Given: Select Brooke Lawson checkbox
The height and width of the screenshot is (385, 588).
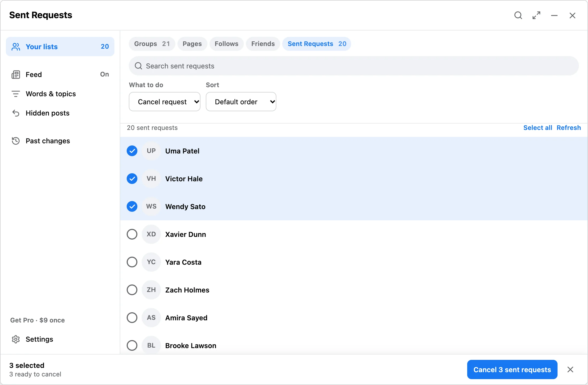Looking at the screenshot, I should (132, 346).
